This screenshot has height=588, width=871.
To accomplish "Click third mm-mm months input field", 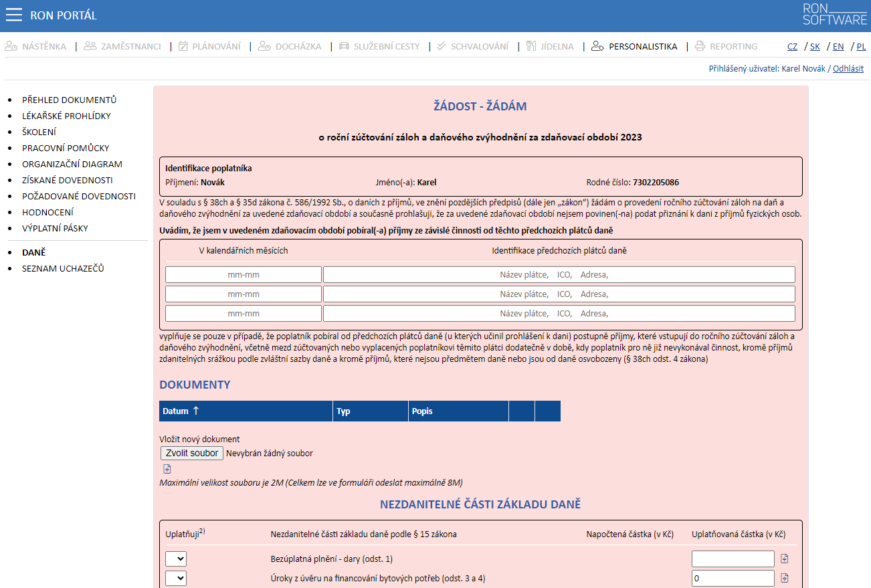I will point(244,314).
